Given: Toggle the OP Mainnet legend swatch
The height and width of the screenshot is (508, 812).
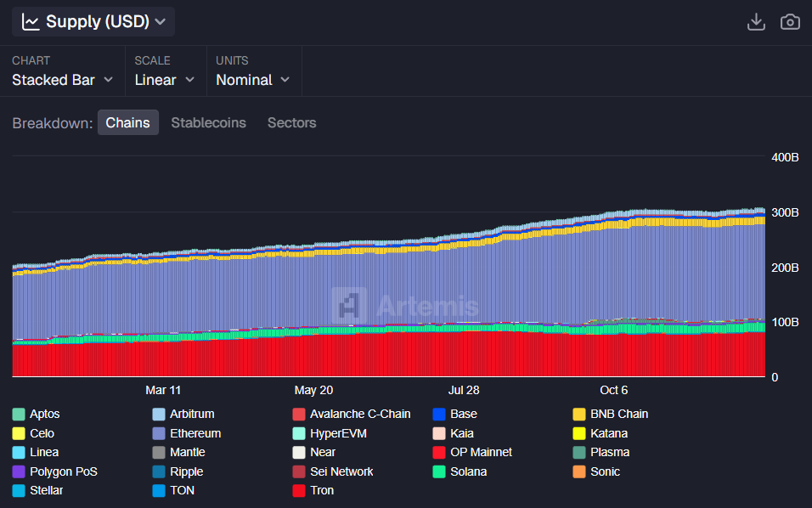Looking at the screenshot, I should pos(439,453).
